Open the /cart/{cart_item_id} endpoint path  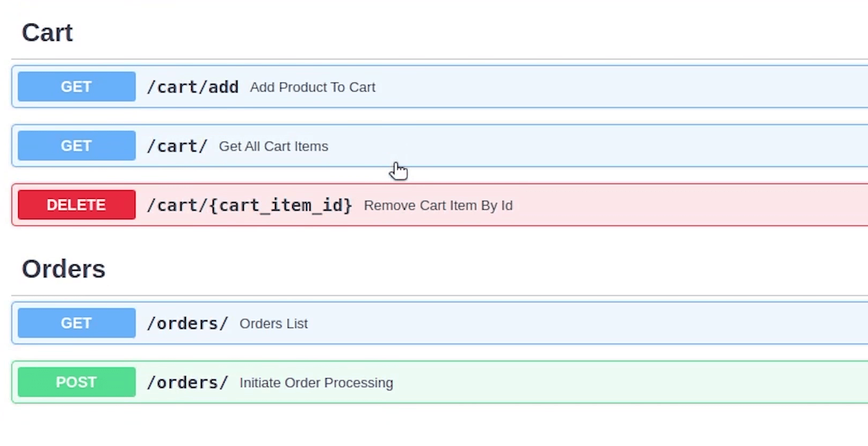[249, 205]
